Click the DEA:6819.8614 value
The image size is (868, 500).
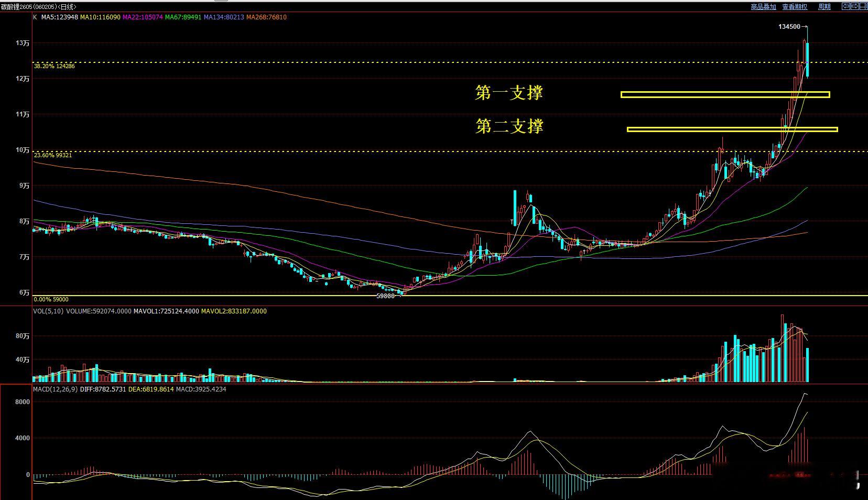151,389
